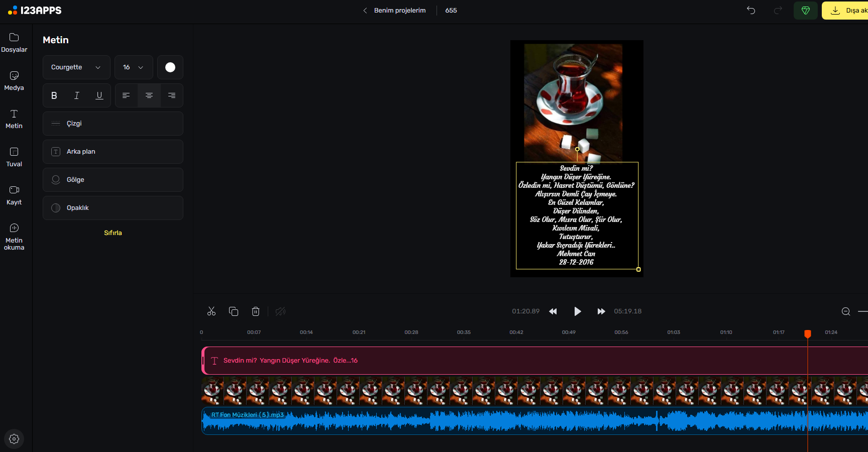Open the Medya sidebar tab
Image resolution: width=868 pixels, height=452 pixels.
[x=14, y=80]
